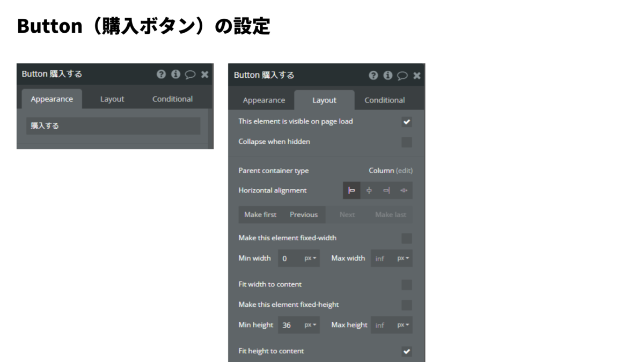Open Conditional tab in right panel
Image resolution: width=644 pixels, height=362 pixels.
[x=385, y=100]
